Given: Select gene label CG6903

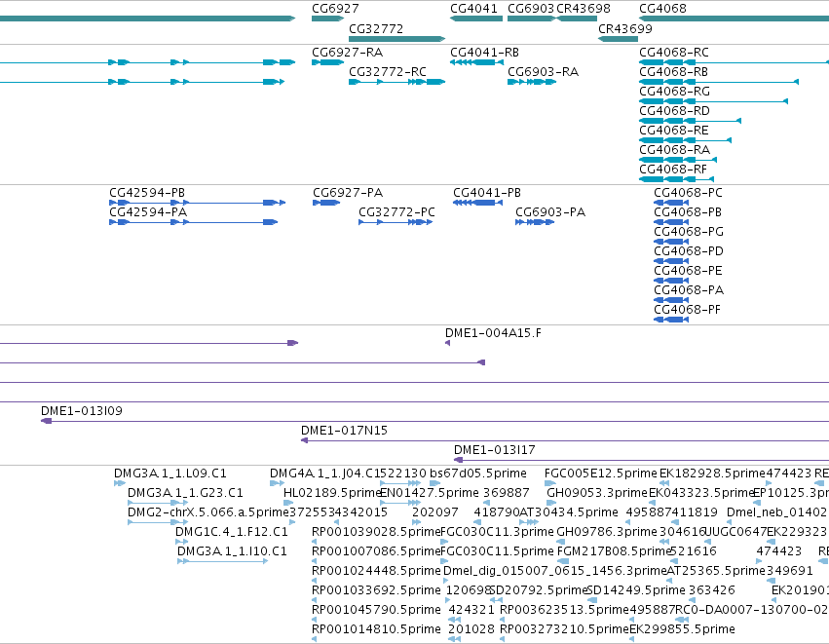Looking at the screenshot, I should [x=531, y=9].
